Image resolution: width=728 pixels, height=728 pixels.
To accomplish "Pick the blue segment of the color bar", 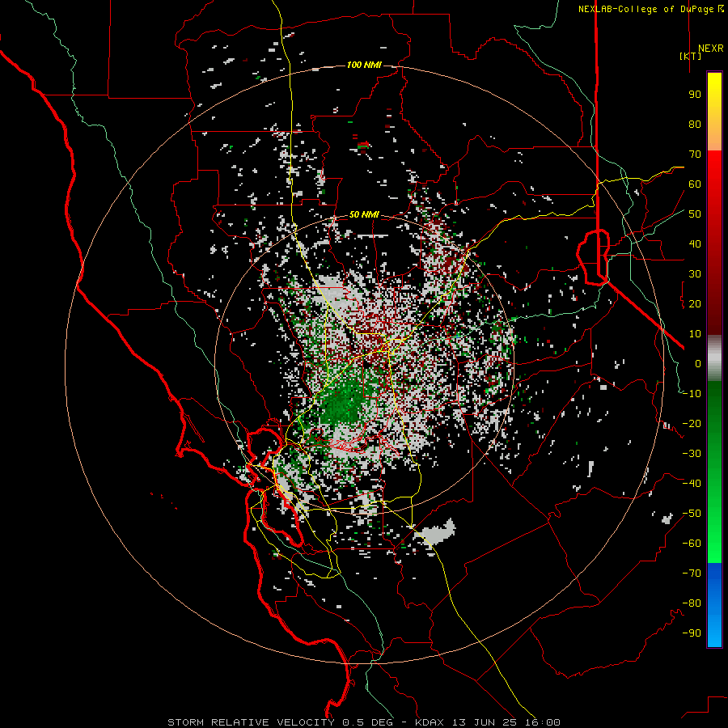I will (714, 605).
